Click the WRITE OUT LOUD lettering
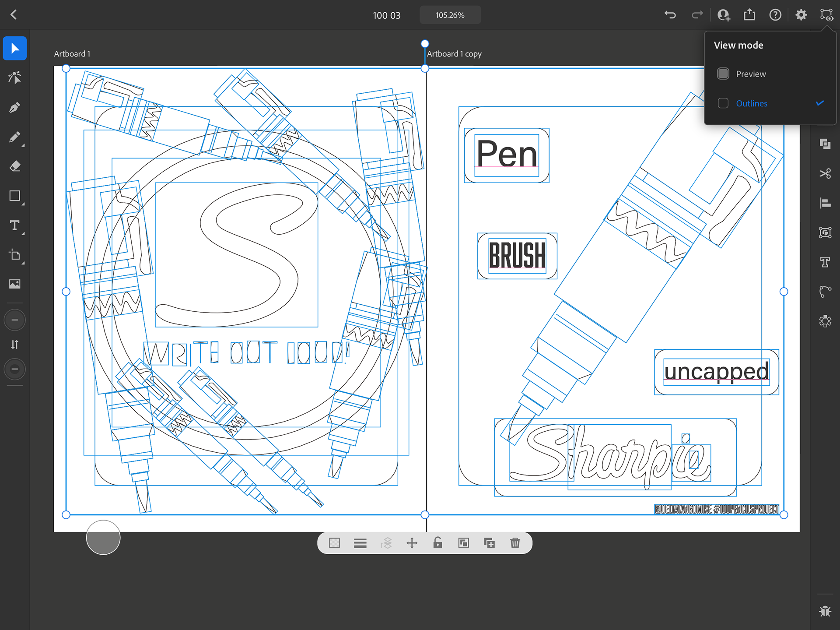Image resolution: width=840 pixels, height=630 pixels. click(247, 353)
